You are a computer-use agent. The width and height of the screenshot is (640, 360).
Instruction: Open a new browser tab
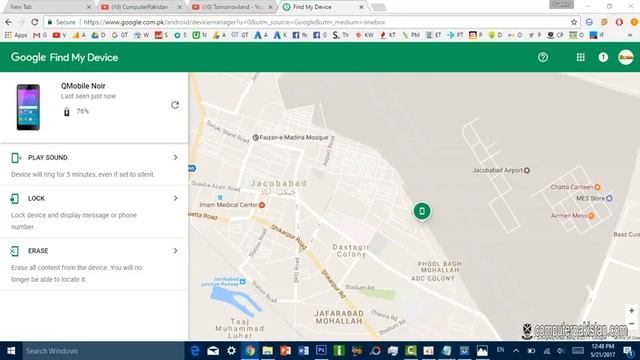pos(378,7)
